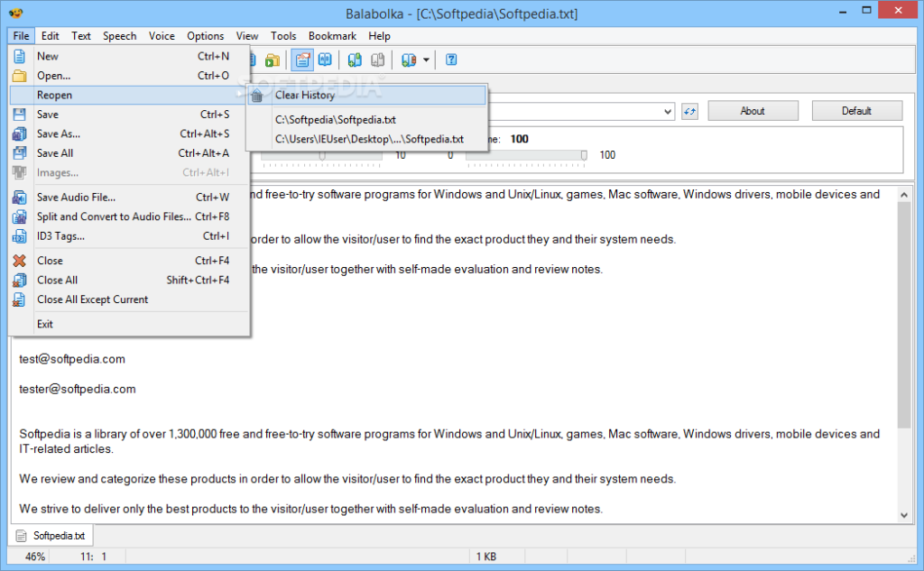Open the blue dictionary book toolbar icon
The image size is (924, 571).
click(x=325, y=60)
